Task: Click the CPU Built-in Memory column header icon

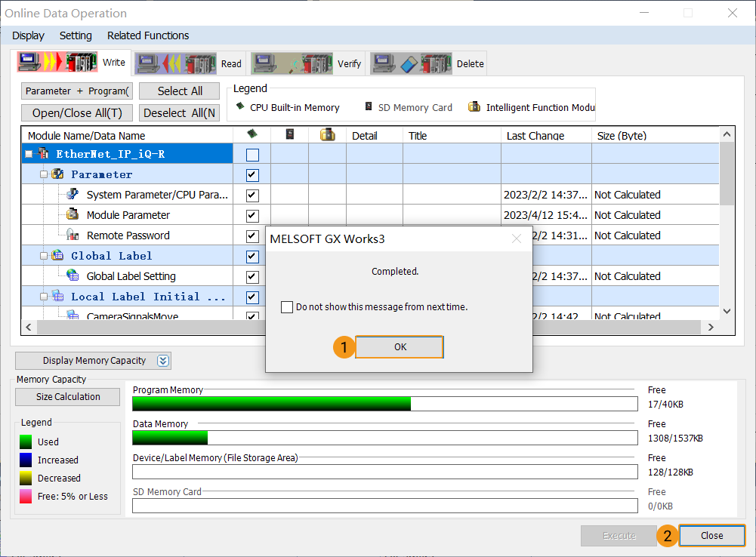Action: (251, 135)
